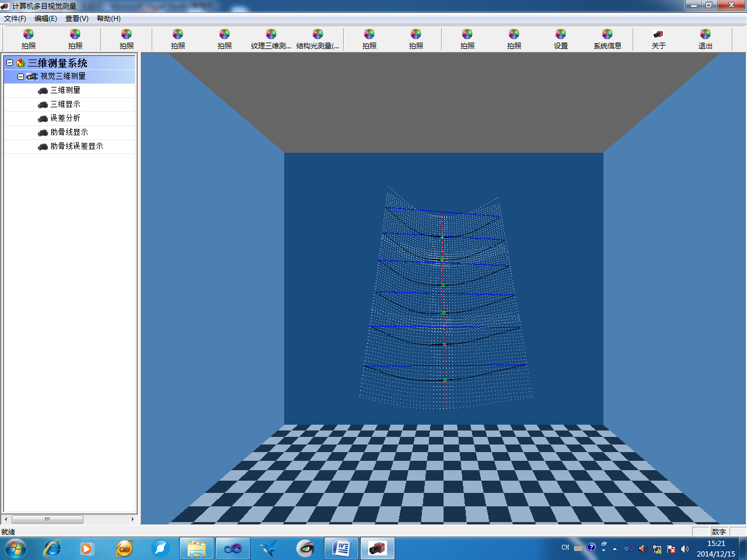Screen dimensions: 747x560
Task: Select 误差分析 in the tree
Action: click(65, 118)
